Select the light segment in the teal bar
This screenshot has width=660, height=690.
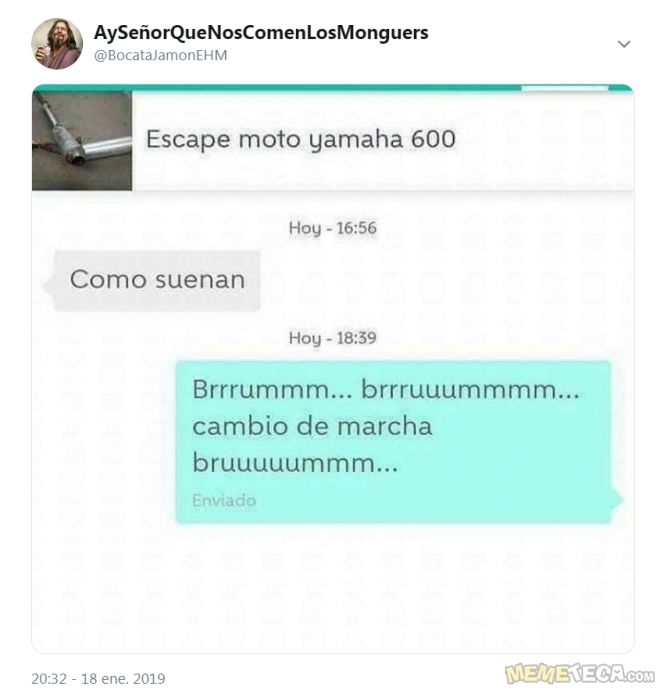point(565,89)
